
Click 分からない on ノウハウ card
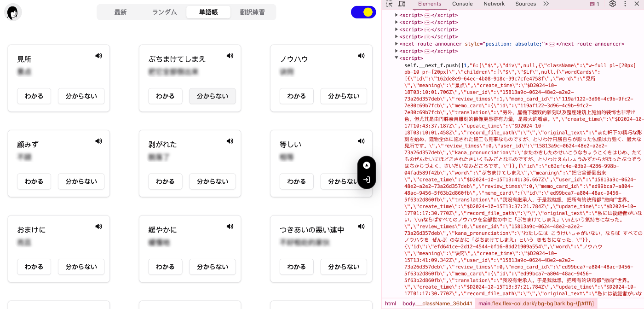click(344, 96)
